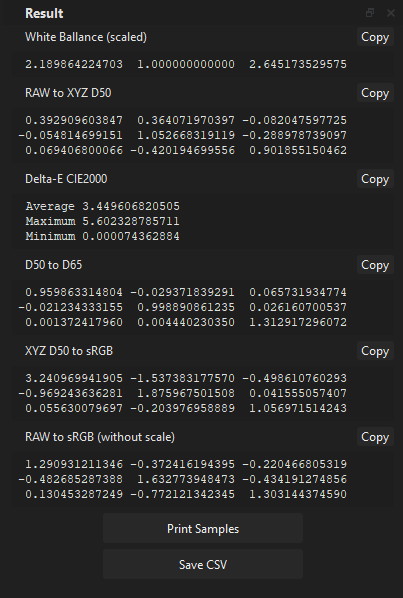
Task: Copy the RAW to sRGB matrix
Action: coord(375,437)
